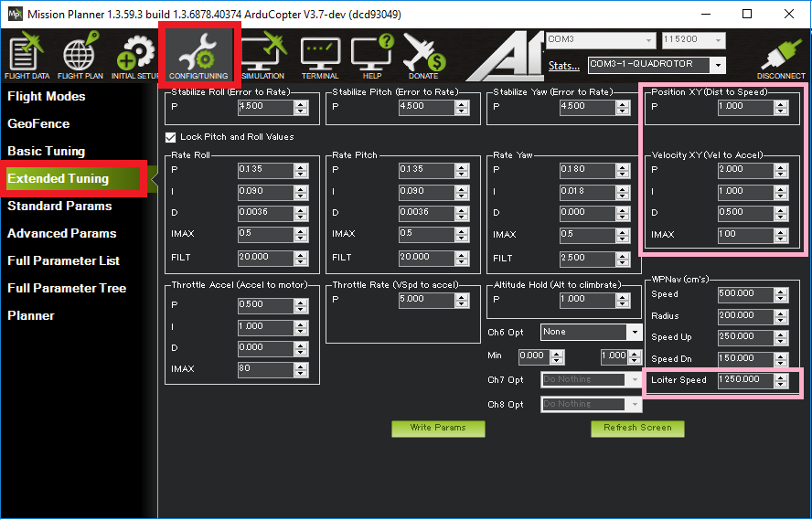Click the Disconnect plug icon
Viewport: 812px width, 520px height.
click(780, 57)
